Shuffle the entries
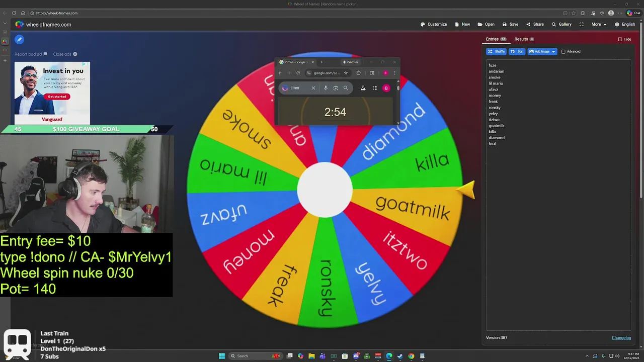 (x=496, y=51)
